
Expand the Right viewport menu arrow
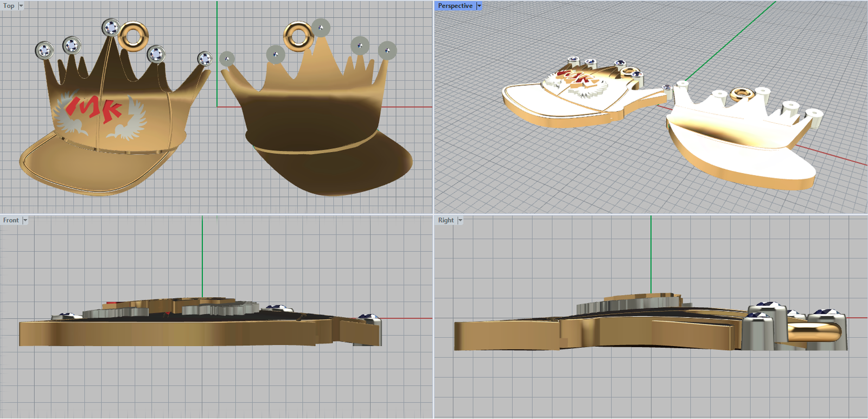click(x=460, y=220)
